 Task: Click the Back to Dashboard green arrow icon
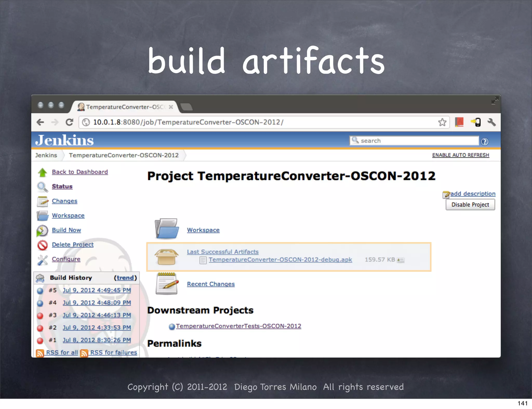click(x=42, y=172)
